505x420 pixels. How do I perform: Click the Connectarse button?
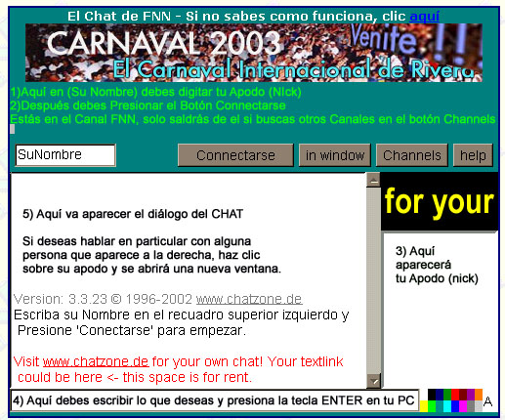(235, 155)
